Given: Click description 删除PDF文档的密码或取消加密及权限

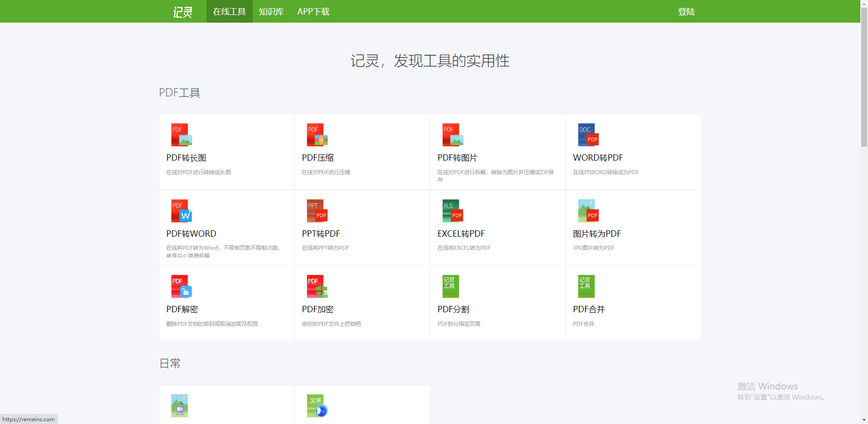Looking at the screenshot, I should pyautogui.click(x=212, y=324).
